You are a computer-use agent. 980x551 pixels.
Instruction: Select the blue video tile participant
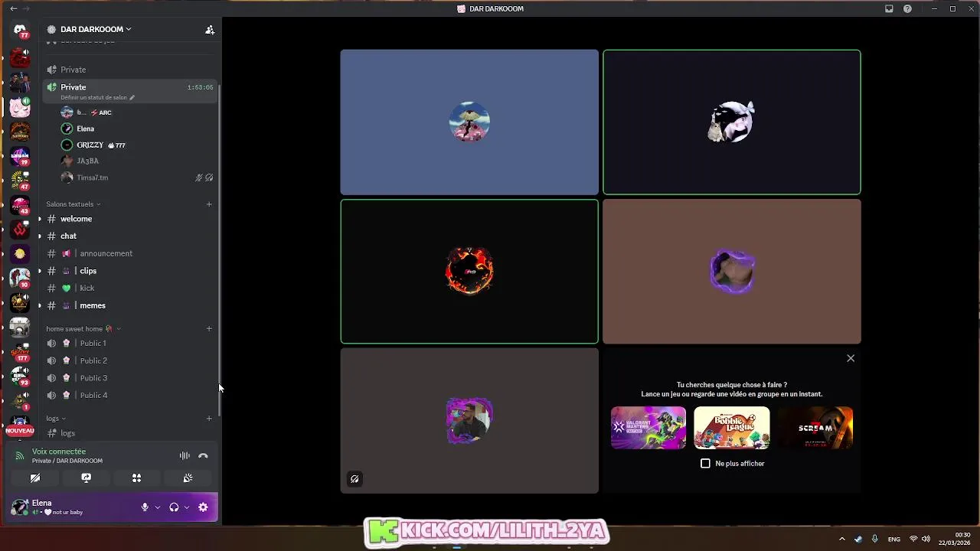469,122
